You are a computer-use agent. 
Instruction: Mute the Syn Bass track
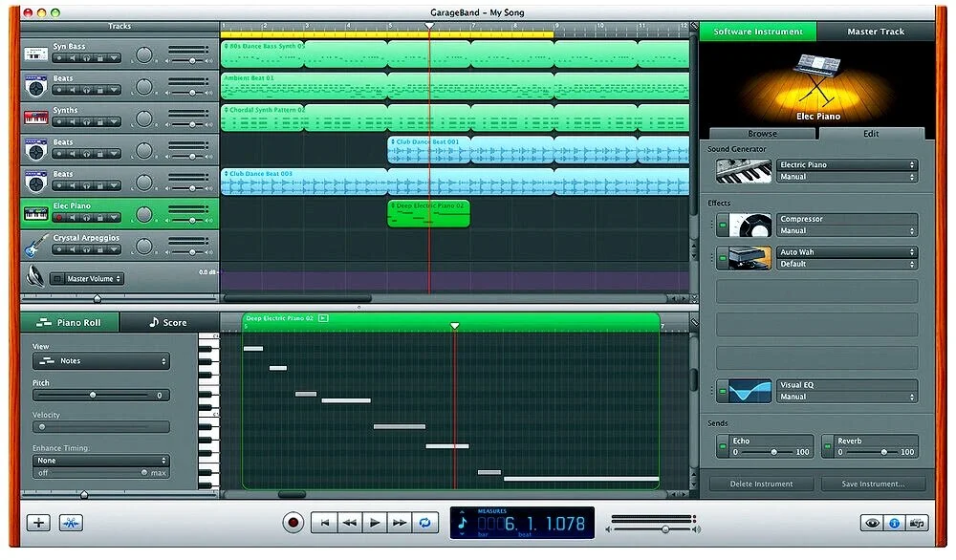coord(73,58)
